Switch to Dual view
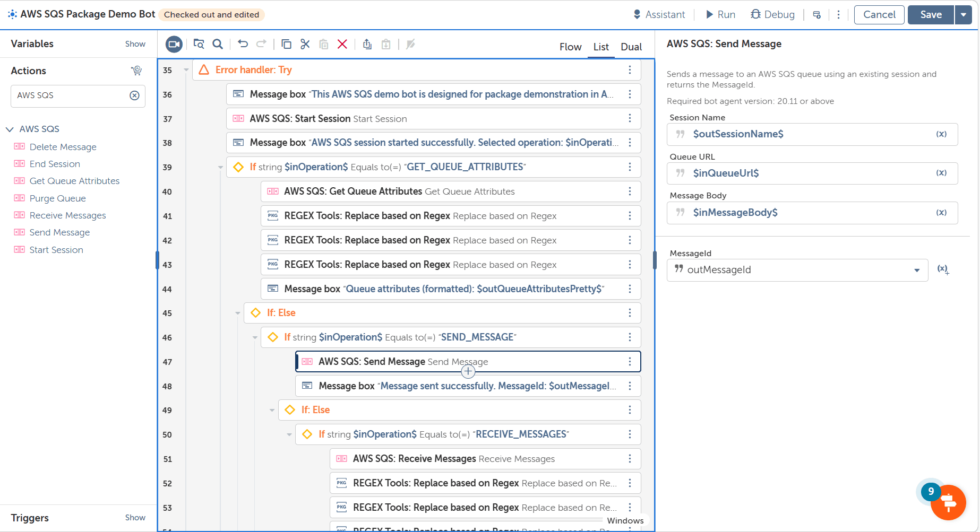980x532 pixels. [x=631, y=47]
